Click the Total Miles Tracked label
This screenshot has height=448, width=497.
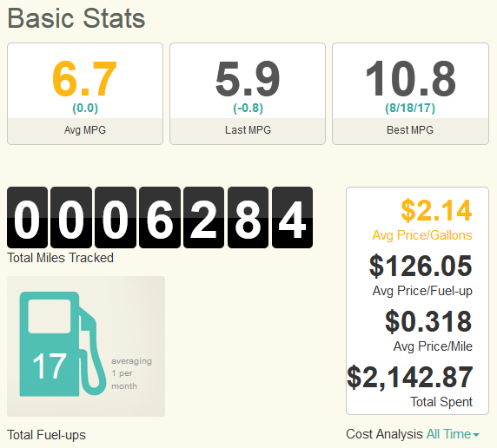pos(60,258)
